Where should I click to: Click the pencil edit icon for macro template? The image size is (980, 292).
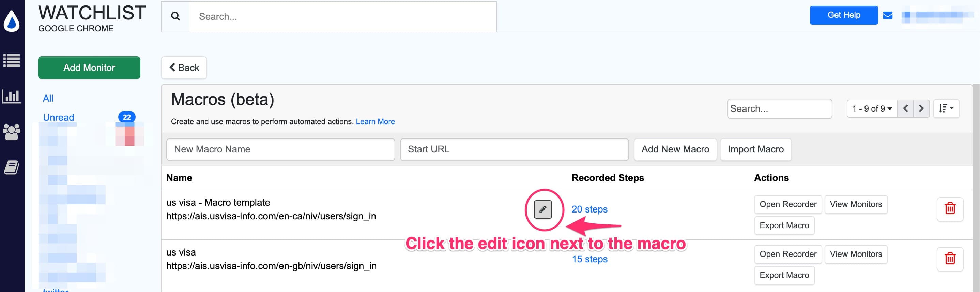[542, 209]
